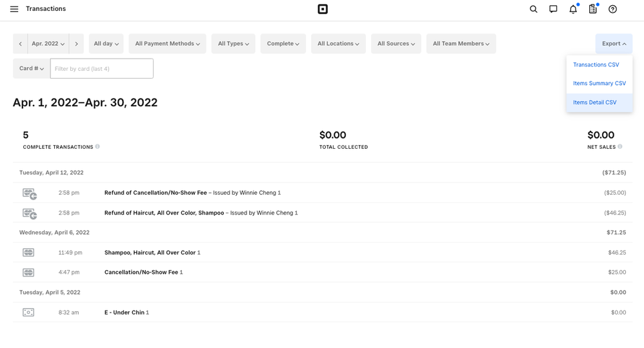
Task: Collapse the Export button menu
Action: tap(614, 44)
